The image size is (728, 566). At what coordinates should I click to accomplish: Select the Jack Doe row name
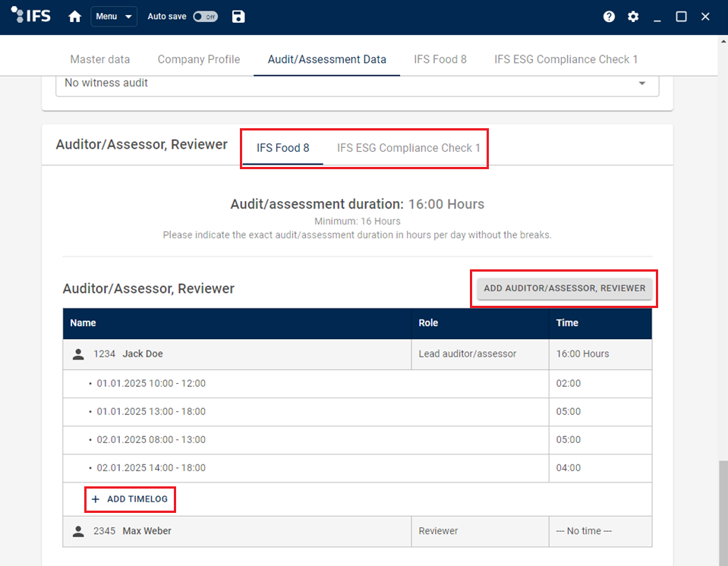tap(143, 354)
